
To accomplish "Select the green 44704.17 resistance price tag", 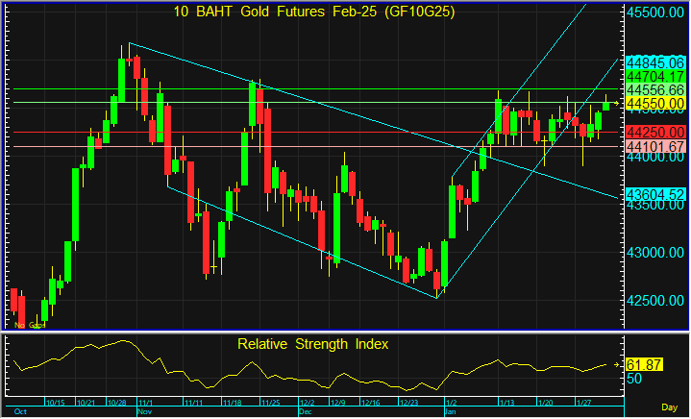I will (x=655, y=75).
